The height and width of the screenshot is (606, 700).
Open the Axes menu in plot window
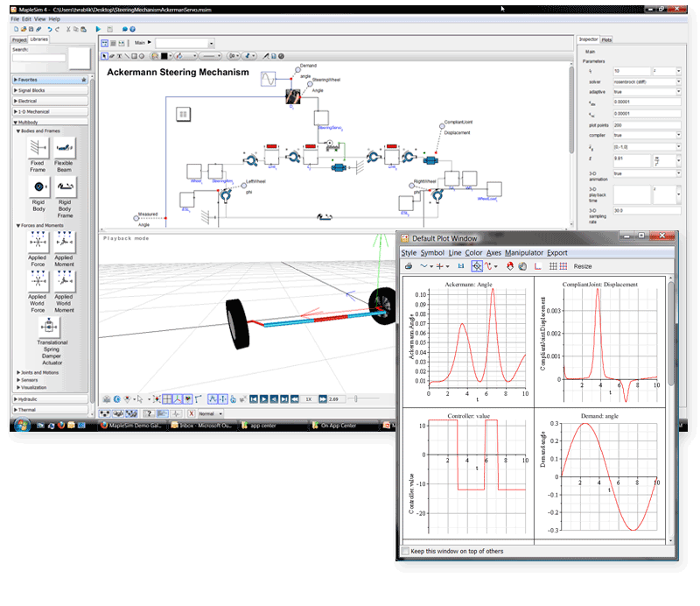(493, 253)
